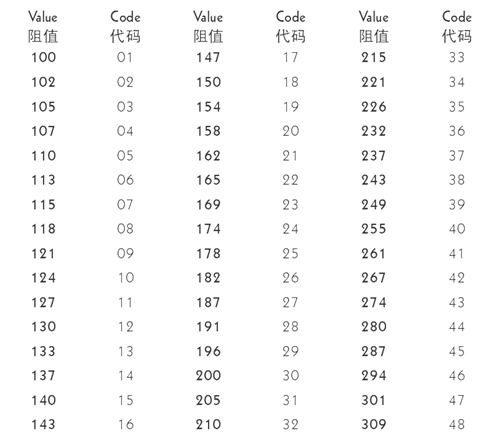Image resolution: width=500 pixels, height=442 pixels.
Task: Click resistance value 255
Action: pyautogui.click(x=374, y=229)
